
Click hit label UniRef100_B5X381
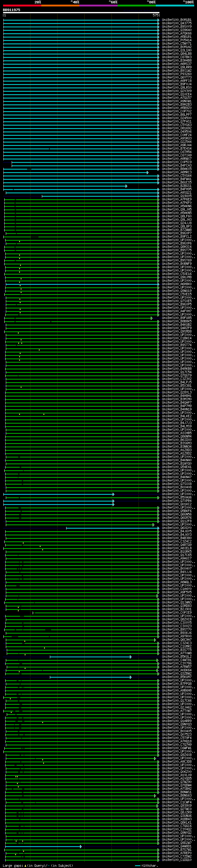pyautogui.click(x=177, y=386)
